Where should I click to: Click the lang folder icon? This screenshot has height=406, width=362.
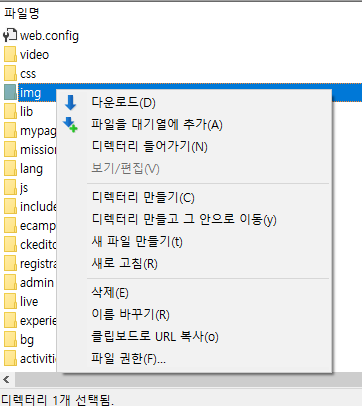pos(10,169)
